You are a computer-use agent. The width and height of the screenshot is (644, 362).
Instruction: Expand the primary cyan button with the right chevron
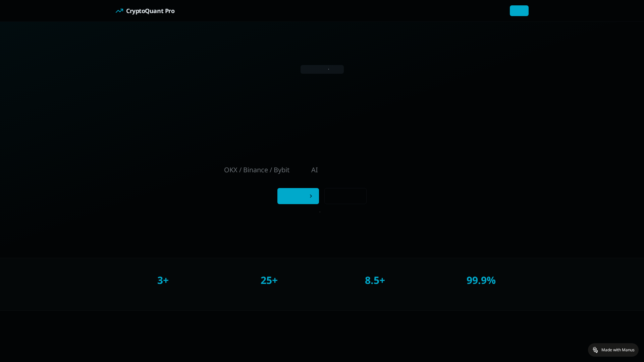click(x=298, y=196)
